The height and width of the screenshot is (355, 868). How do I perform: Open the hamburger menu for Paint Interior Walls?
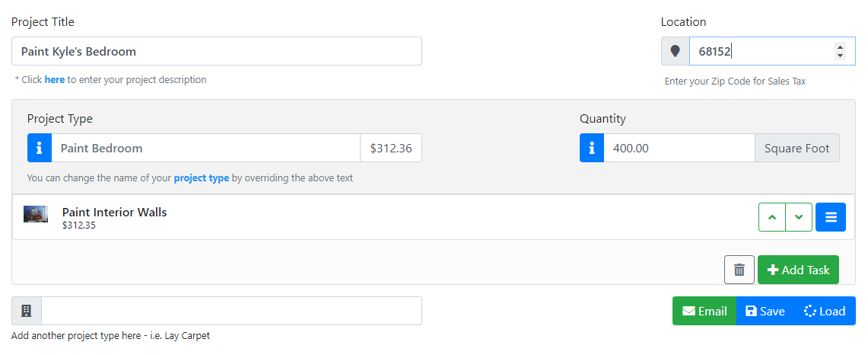[x=831, y=217]
